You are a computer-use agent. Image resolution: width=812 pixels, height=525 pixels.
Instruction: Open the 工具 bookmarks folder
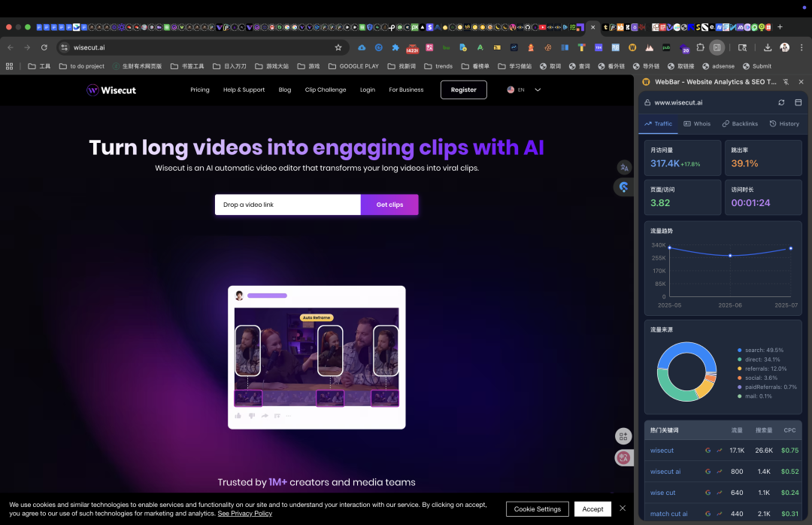(39, 66)
